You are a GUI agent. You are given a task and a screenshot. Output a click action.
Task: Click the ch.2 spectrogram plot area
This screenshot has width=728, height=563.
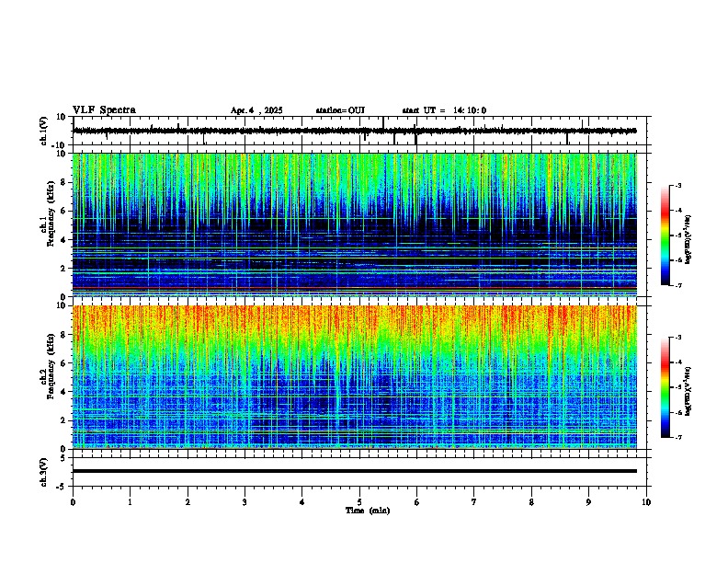pyautogui.click(x=355, y=377)
